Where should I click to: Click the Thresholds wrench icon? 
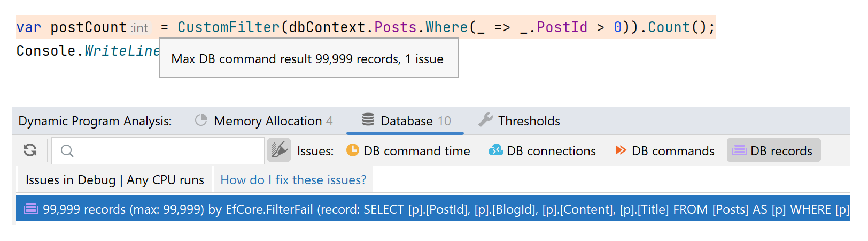[x=485, y=120]
